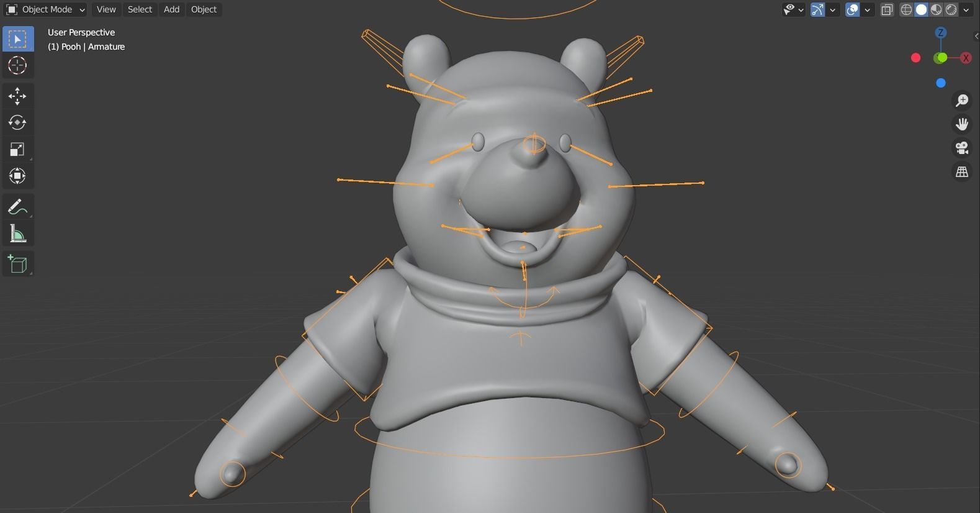Choose the Rotate tool

tap(17, 122)
